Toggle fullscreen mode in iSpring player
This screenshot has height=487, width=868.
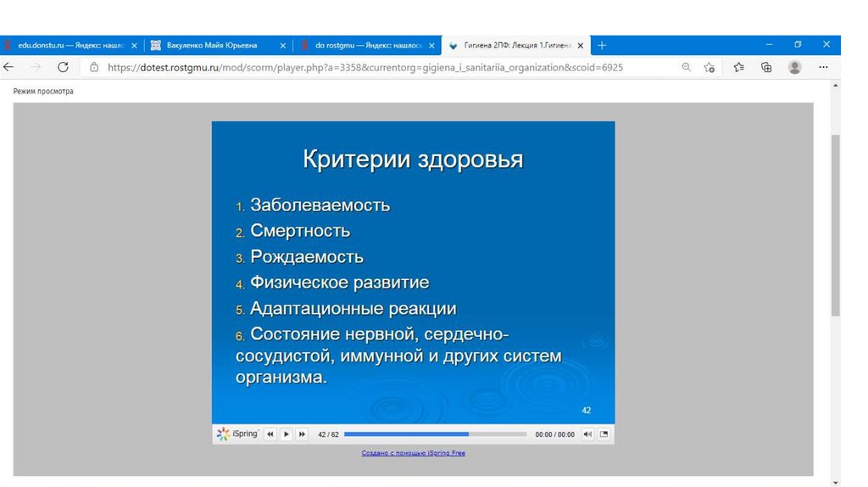604,434
